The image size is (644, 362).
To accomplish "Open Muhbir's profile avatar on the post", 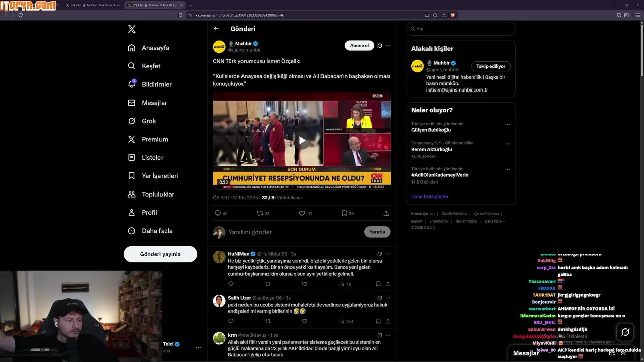I will coord(219,47).
